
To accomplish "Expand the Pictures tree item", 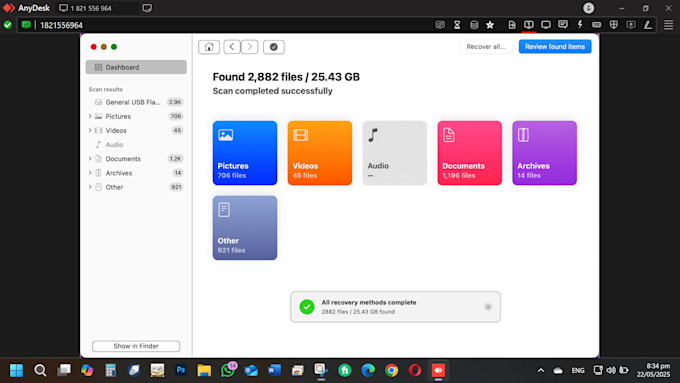I will pos(90,116).
